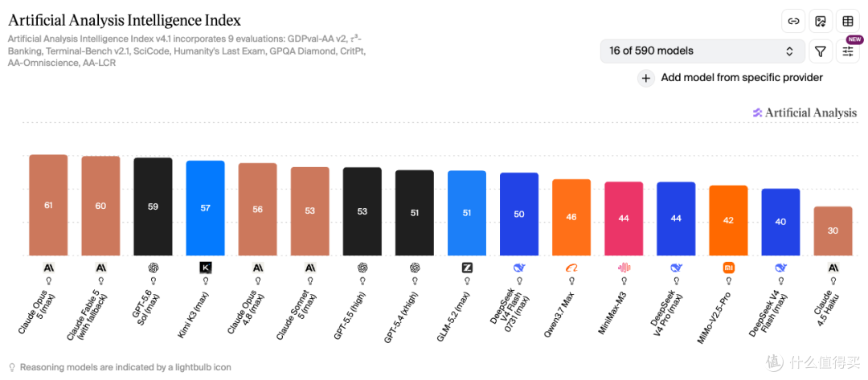Copy the chart link icon
Image resolution: width=868 pixels, height=380 pixels.
click(793, 22)
